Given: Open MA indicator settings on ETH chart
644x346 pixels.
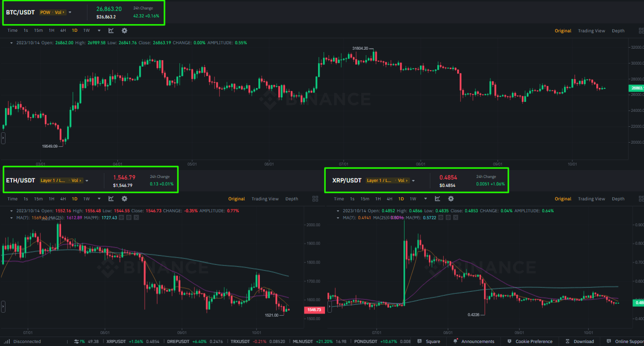Looking at the screenshot, I should coord(129,218).
